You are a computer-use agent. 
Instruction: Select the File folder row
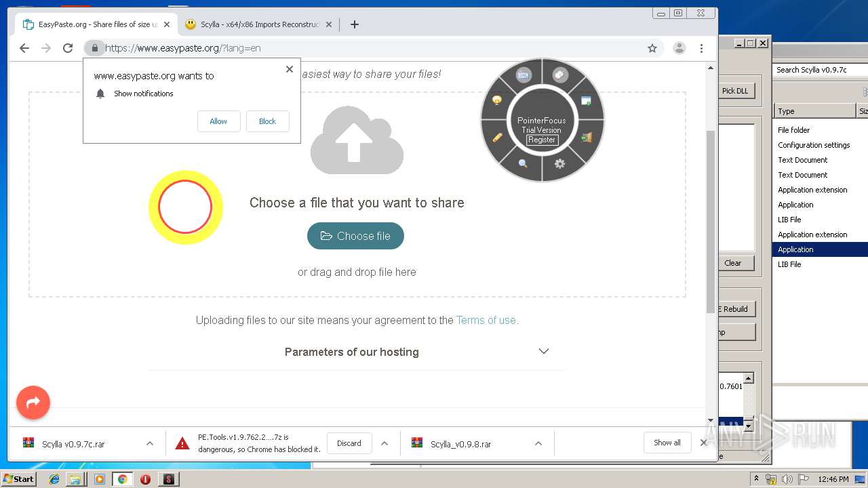[820, 130]
